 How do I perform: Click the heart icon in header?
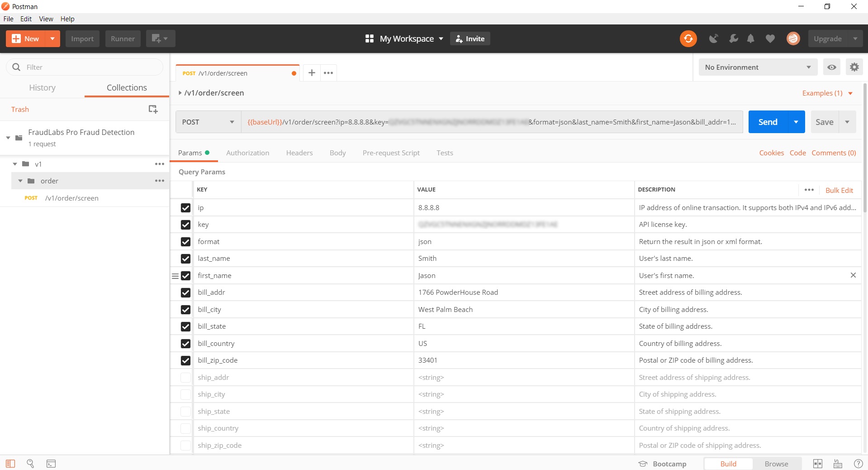tap(770, 39)
